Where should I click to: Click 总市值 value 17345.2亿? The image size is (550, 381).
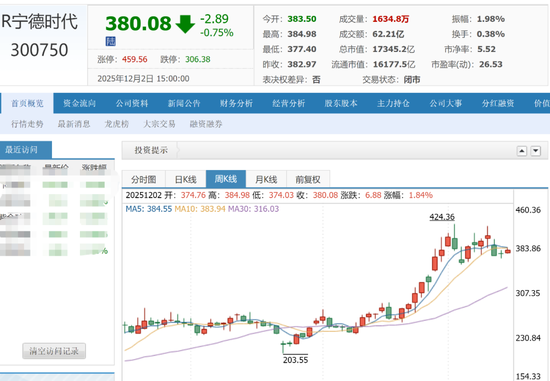coord(394,49)
